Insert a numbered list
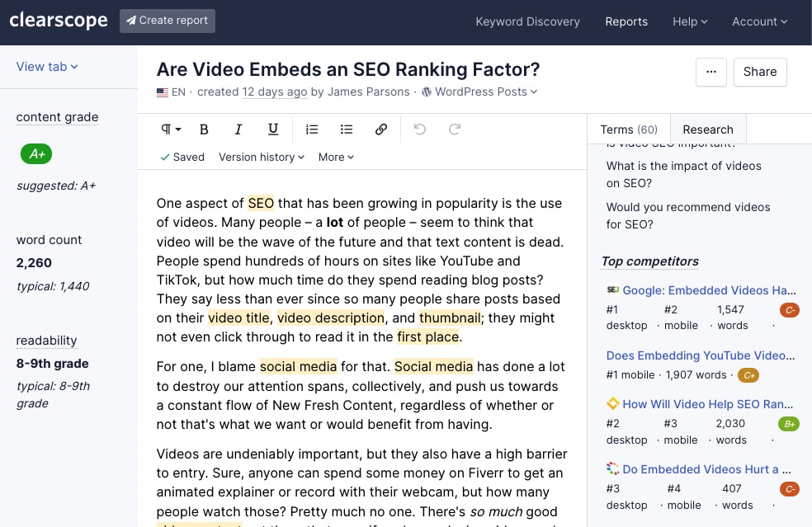This screenshot has width=812, height=527. pos(312,129)
